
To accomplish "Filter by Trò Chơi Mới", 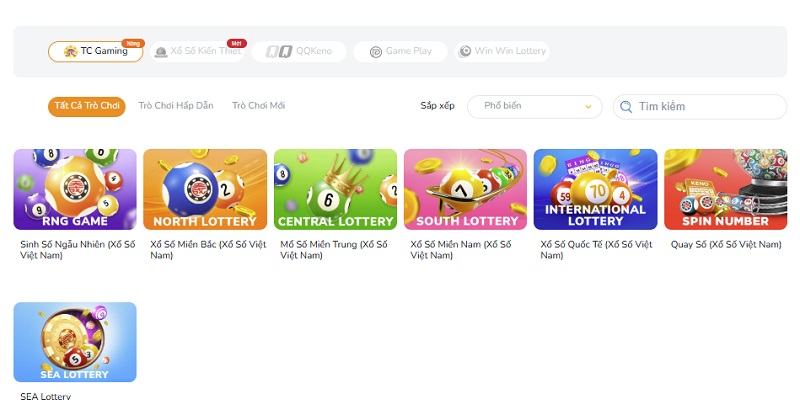I will click(x=259, y=106).
